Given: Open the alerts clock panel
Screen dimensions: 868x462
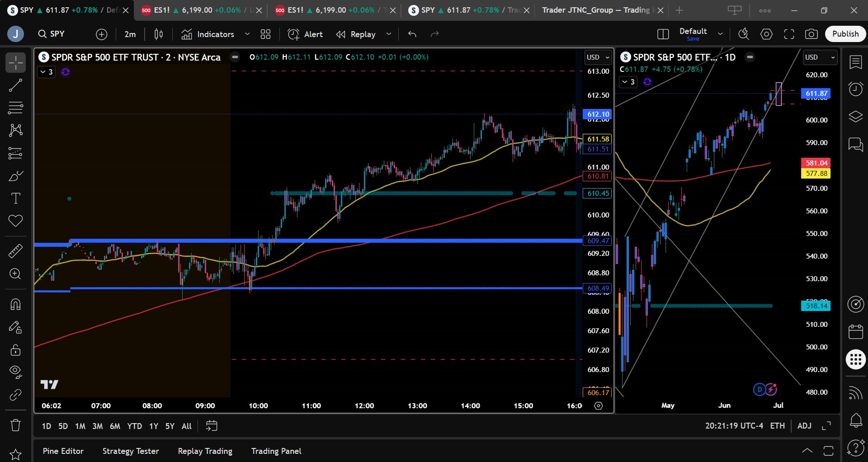Looking at the screenshot, I should (855, 89).
